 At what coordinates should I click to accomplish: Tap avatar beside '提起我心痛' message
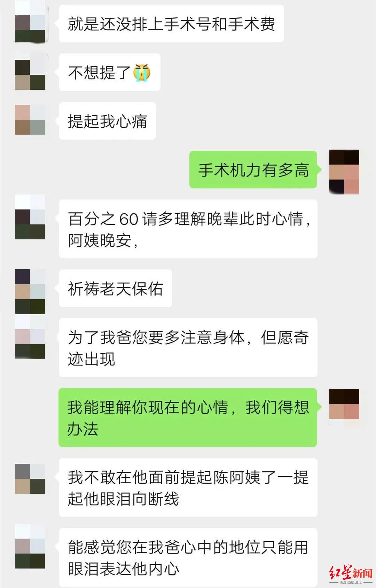click(30, 120)
